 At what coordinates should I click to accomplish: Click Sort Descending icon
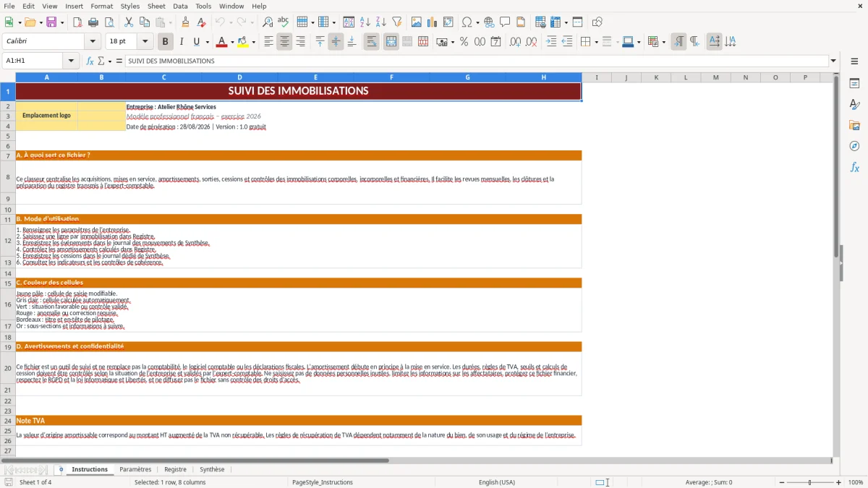coord(381,22)
